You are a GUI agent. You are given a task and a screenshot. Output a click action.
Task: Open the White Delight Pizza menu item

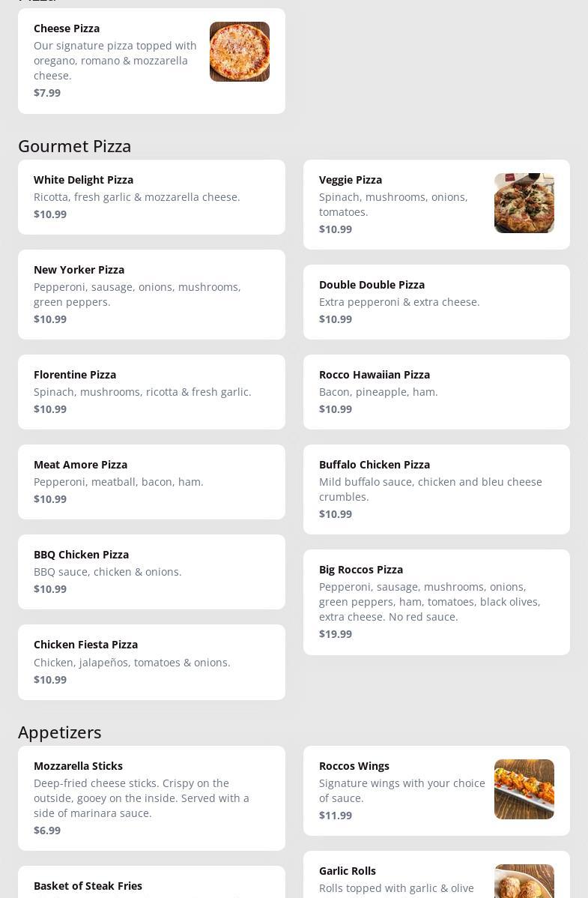click(151, 197)
